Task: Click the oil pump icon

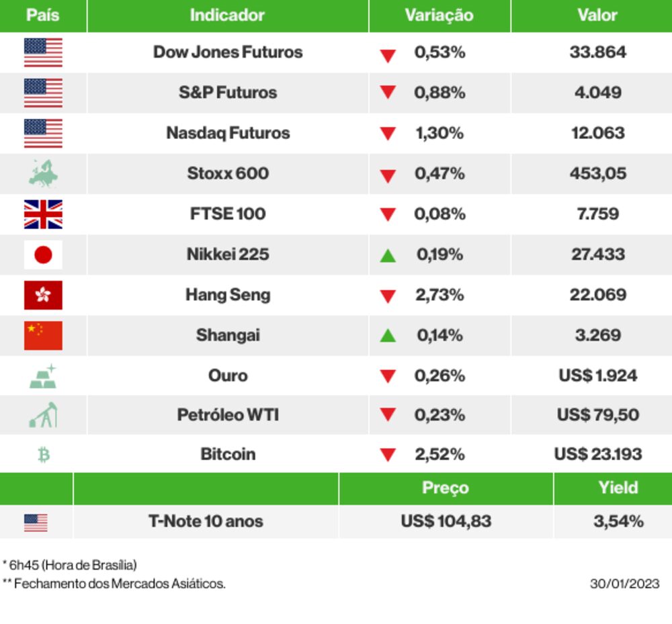Action: pos(43,415)
